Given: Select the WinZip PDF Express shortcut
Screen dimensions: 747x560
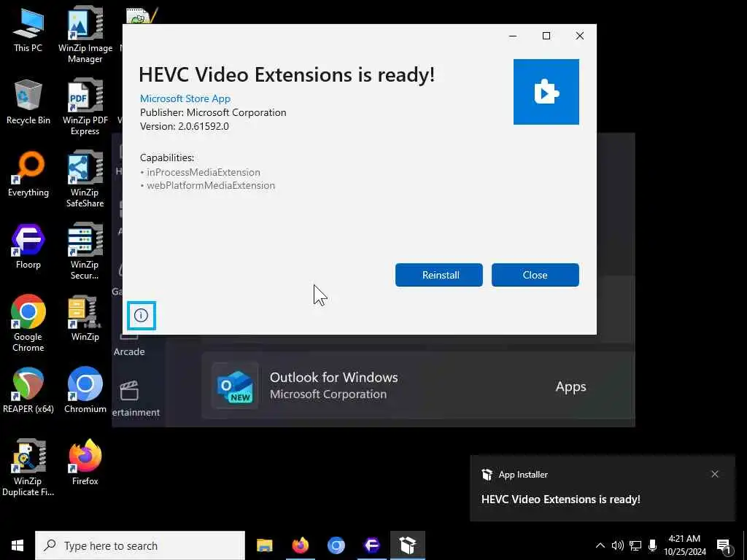Looking at the screenshot, I should click(85, 108).
